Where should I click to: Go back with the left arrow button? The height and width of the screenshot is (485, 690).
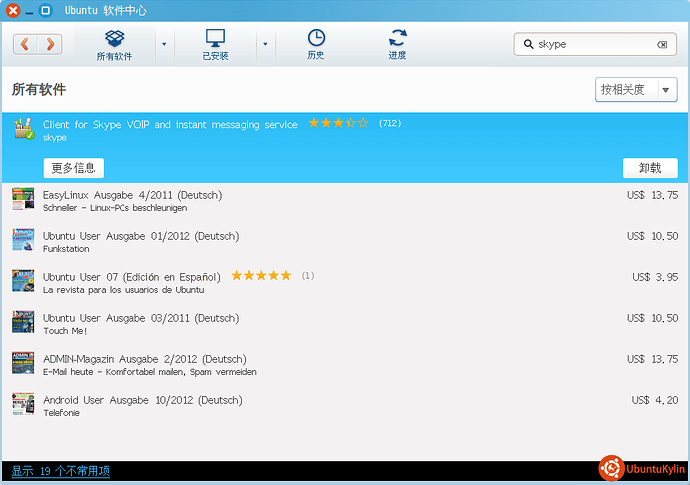[x=26, y=44]
